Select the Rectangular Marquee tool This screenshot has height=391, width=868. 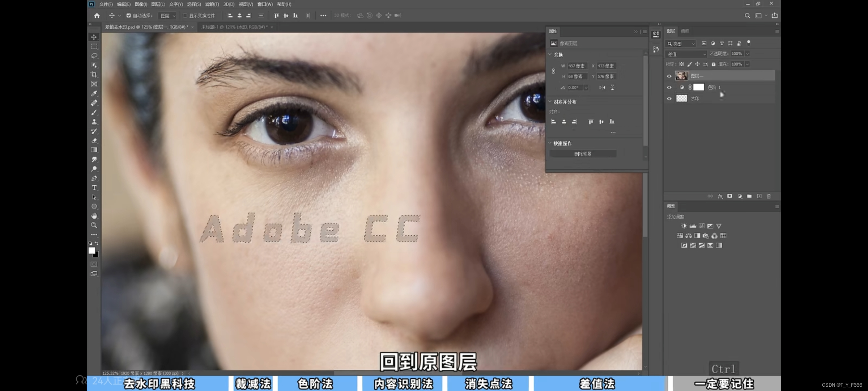94,46
